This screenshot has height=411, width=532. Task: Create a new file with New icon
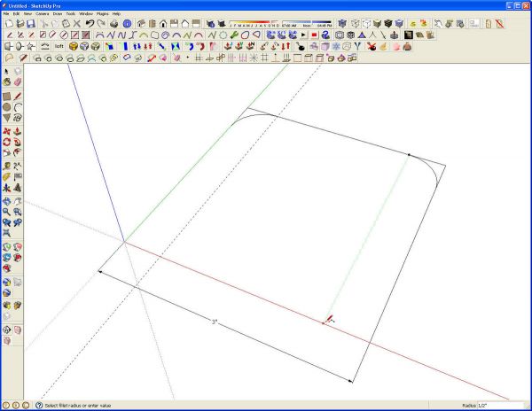click(9, 23)
